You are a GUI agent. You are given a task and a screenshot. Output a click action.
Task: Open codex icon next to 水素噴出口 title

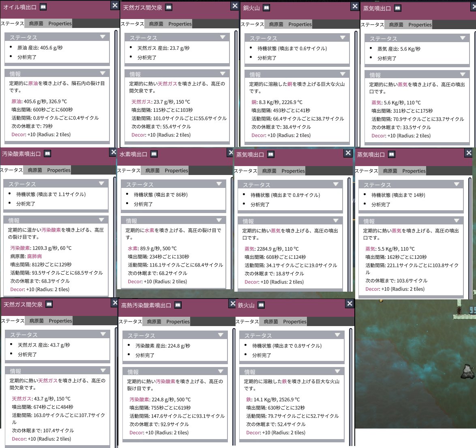(154, 154)
